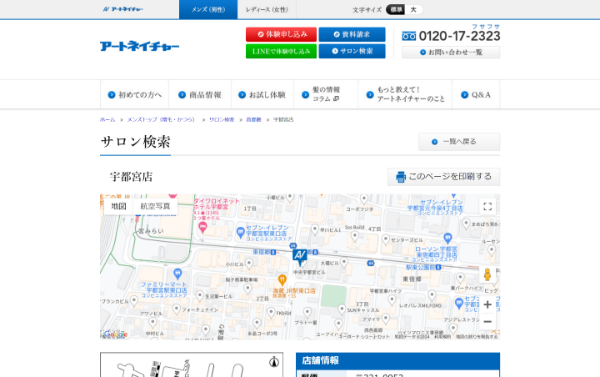This screenshot has width=600, height=377.
Task: Click the 宇都宮店 store heading
Action: (131, 177)
